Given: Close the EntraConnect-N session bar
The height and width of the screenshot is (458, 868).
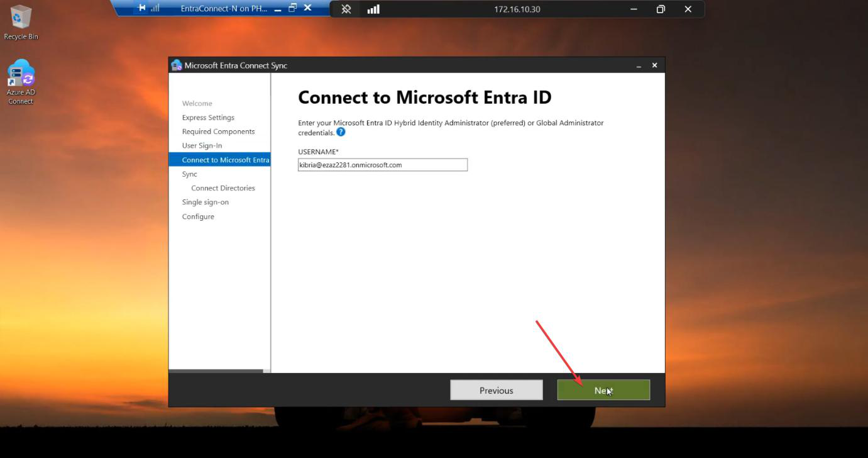Looking at the screenshot, I should [x=307, y=8].
